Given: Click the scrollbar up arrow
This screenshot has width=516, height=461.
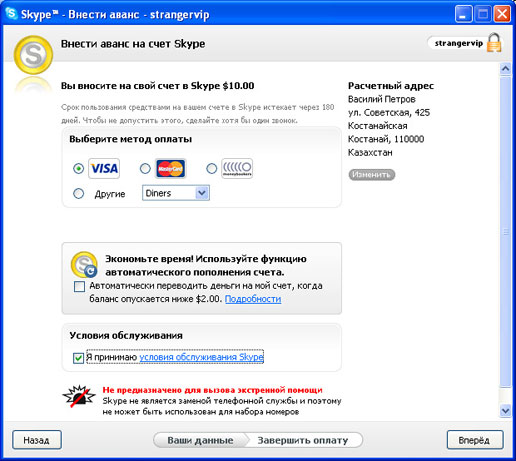Looking at the screenshot, I should coord(506,69).
